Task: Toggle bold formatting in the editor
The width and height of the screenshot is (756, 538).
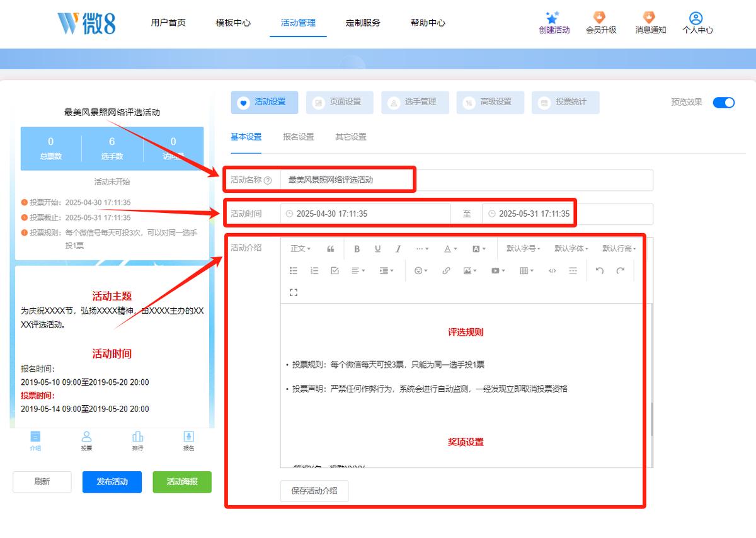Action: 357,249
